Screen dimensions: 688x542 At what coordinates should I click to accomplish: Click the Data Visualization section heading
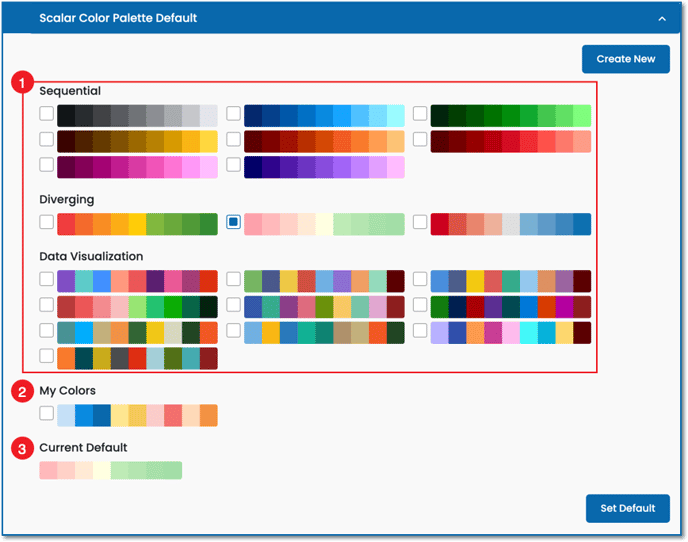(91, 256)
